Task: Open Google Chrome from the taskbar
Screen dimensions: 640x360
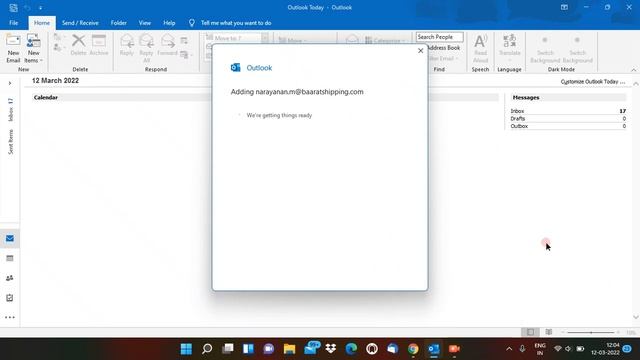Action: pyautogui.click(x=413, y=349)
